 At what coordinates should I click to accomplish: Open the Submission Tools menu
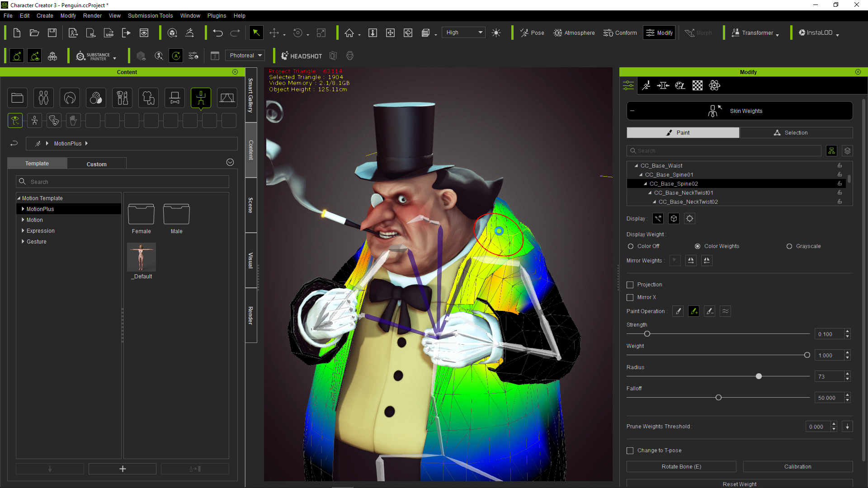point(150,15)
